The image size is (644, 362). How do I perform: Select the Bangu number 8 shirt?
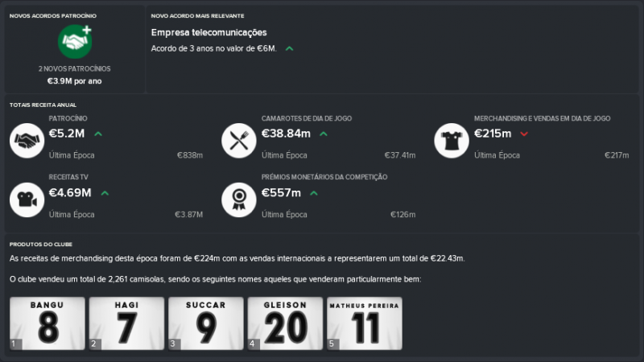47,323
